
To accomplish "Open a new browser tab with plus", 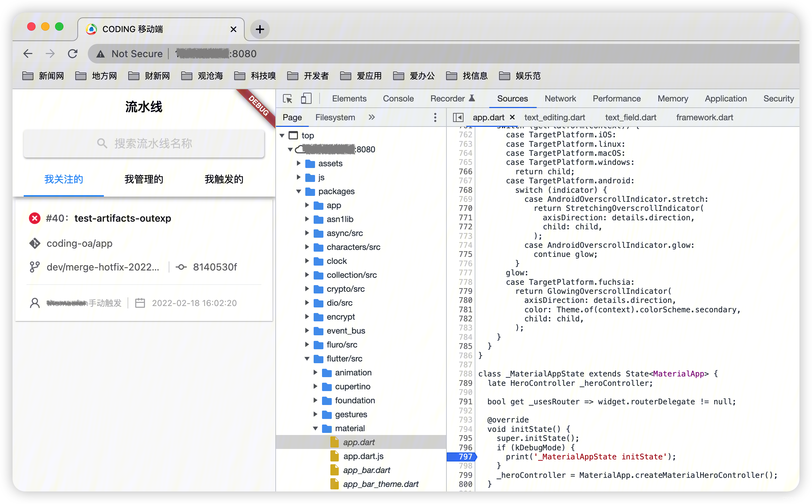I will pyautogui.click(x=260, y=29).
